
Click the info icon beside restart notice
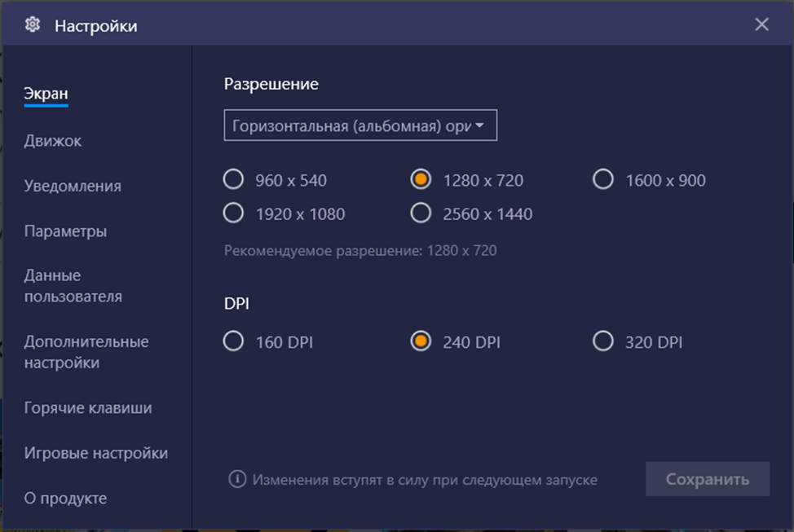[237, 479]
